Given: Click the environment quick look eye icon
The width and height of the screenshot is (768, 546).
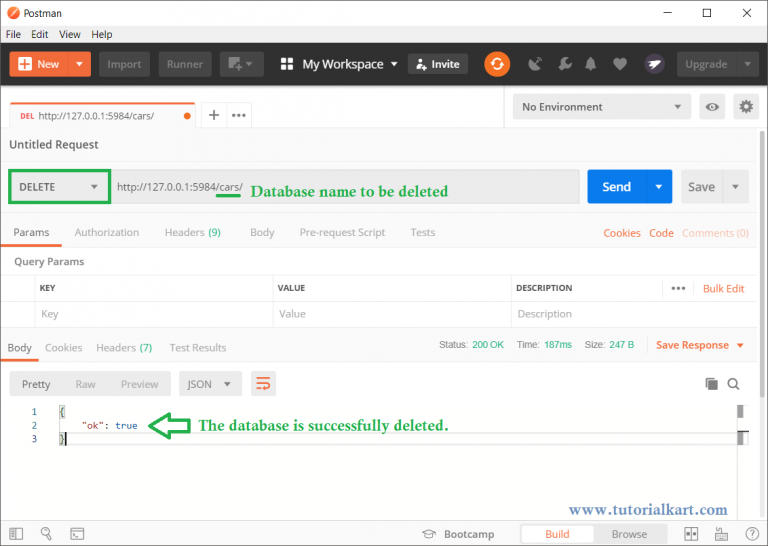Looking at the screenshot, I should point(712,107).
